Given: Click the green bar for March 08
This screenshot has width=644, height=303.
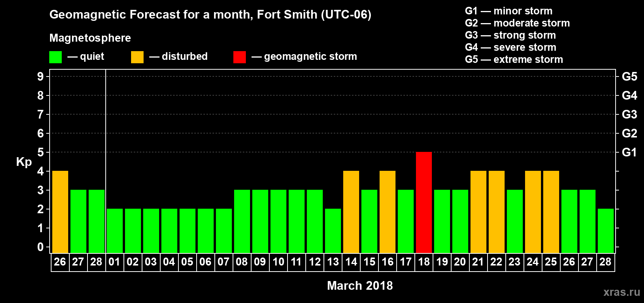Looking at the screenshot, I should coord(242,221).
